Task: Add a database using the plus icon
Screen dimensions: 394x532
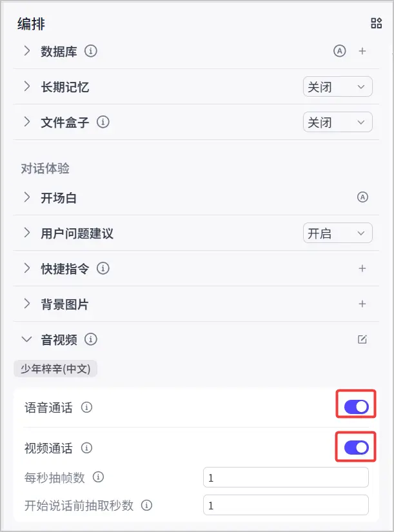Action: pos(362,51)
